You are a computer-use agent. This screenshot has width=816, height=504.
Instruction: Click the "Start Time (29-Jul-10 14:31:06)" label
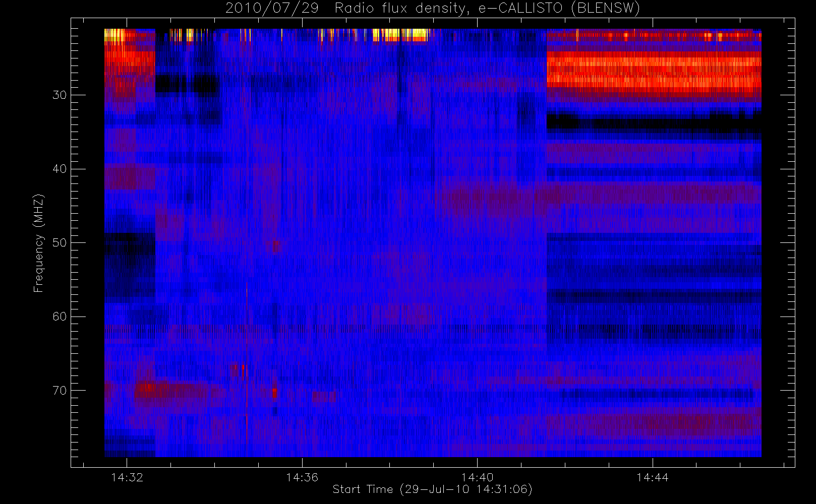(433, 489)
